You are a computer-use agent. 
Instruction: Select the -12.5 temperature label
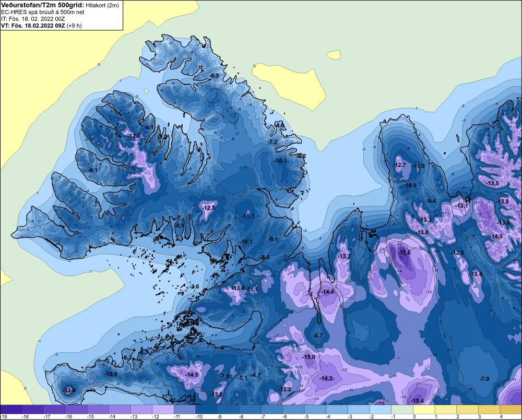(x=208, y=207)
